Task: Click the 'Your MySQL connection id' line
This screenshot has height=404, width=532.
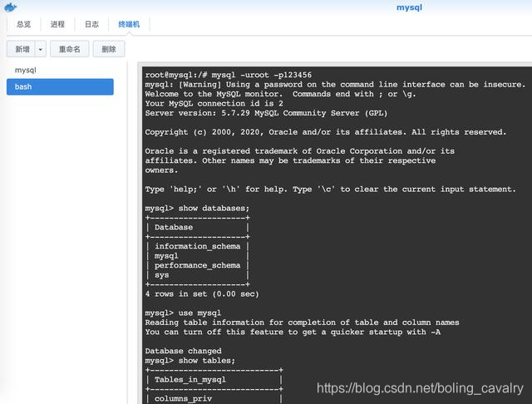Action: click(214, 103)
